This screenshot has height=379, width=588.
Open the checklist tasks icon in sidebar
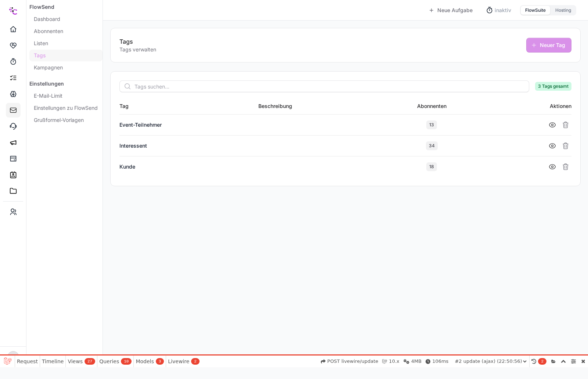click(x=13, y=77)
